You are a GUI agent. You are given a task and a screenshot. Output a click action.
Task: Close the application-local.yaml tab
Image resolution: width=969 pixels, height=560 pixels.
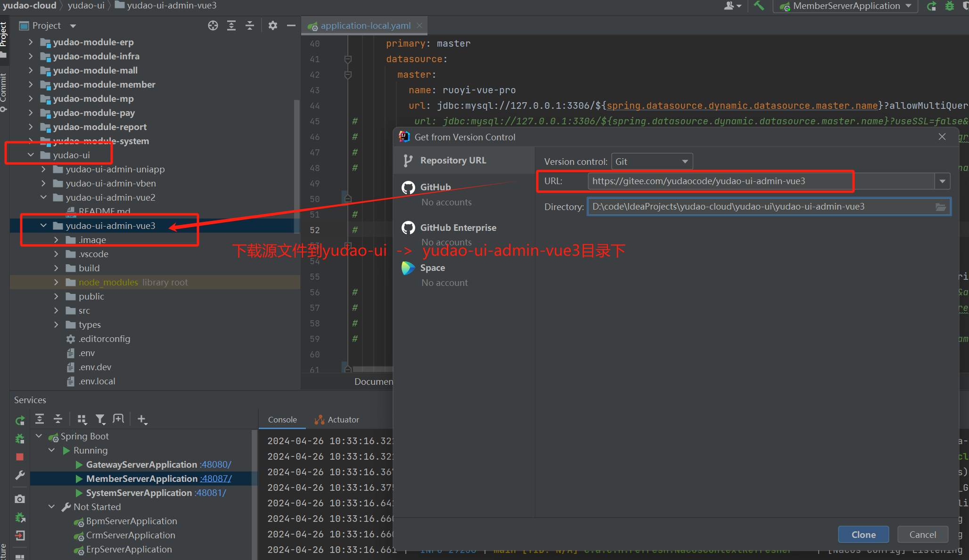pyautogui.click(x=419, y=25)
